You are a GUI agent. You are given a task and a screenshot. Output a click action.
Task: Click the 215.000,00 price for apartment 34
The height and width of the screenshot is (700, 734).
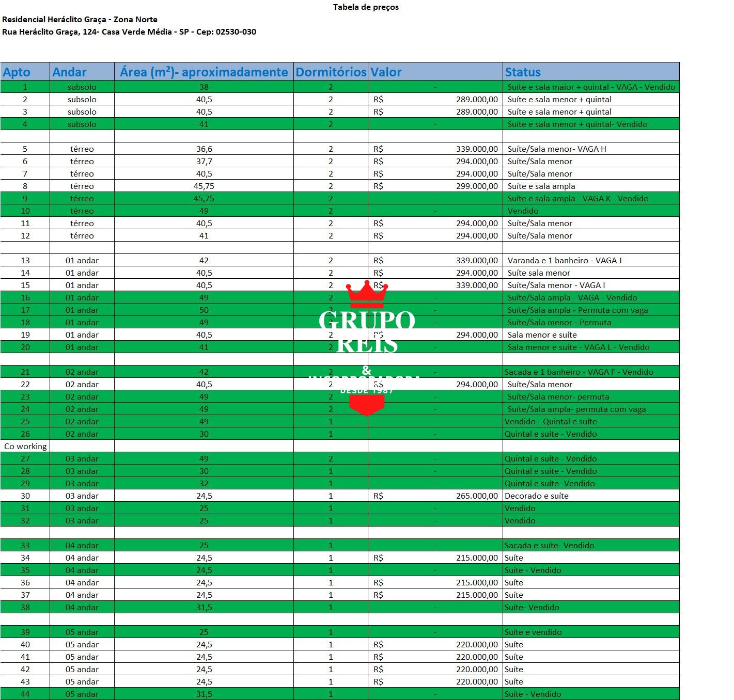pyautogui.click(x=477, y=558)
